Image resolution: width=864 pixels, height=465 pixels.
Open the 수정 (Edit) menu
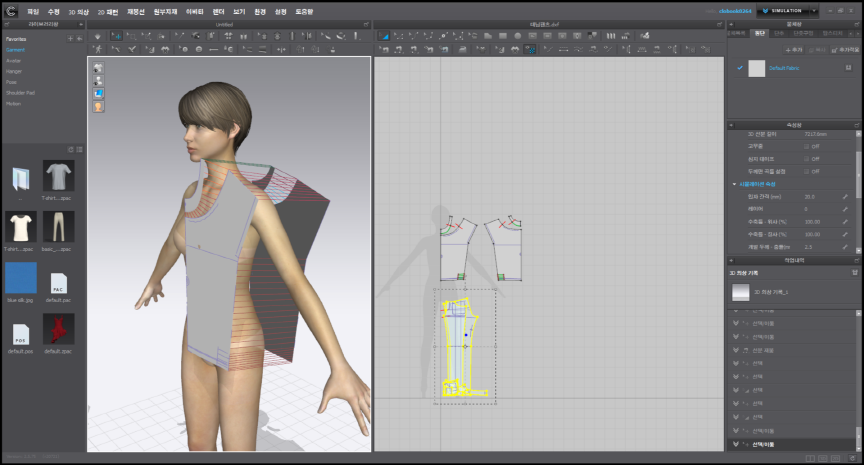53,12
